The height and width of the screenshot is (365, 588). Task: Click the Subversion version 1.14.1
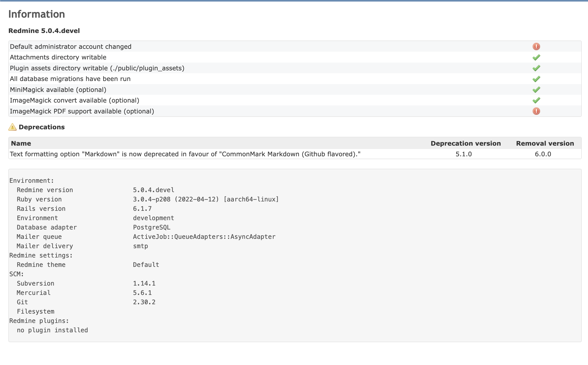coord(144,283)
